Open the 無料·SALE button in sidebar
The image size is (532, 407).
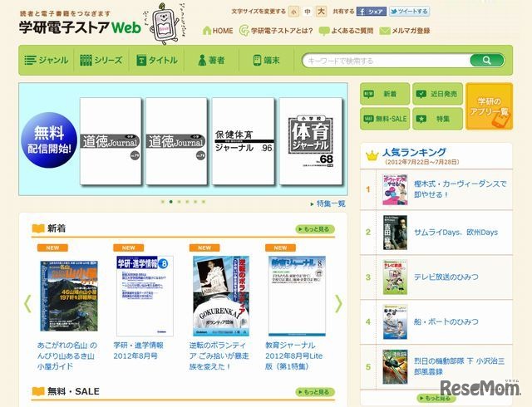[x=385, y=119]
